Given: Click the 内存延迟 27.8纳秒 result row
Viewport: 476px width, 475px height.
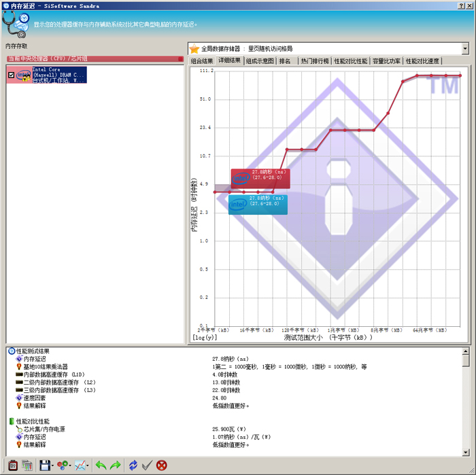Looking at the screenshot, I should pos(234,359).
